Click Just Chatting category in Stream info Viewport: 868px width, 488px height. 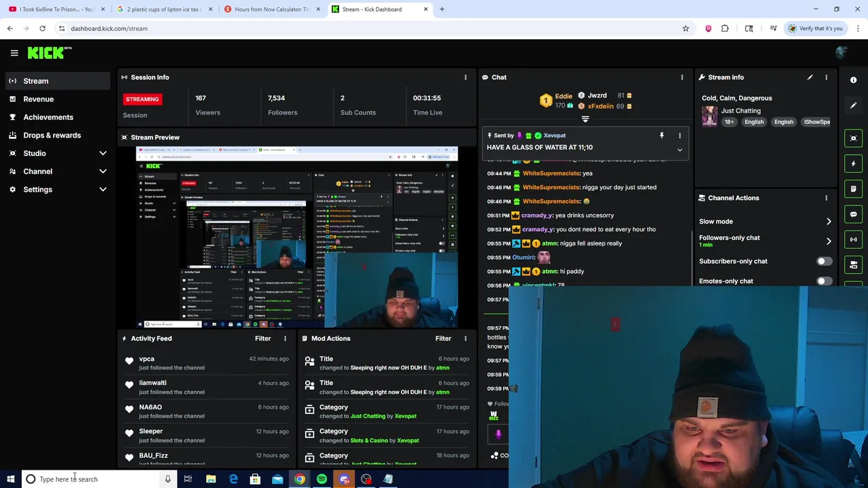741,110
